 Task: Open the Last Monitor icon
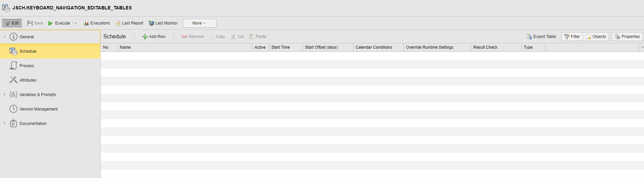click(x=151, y=23)
